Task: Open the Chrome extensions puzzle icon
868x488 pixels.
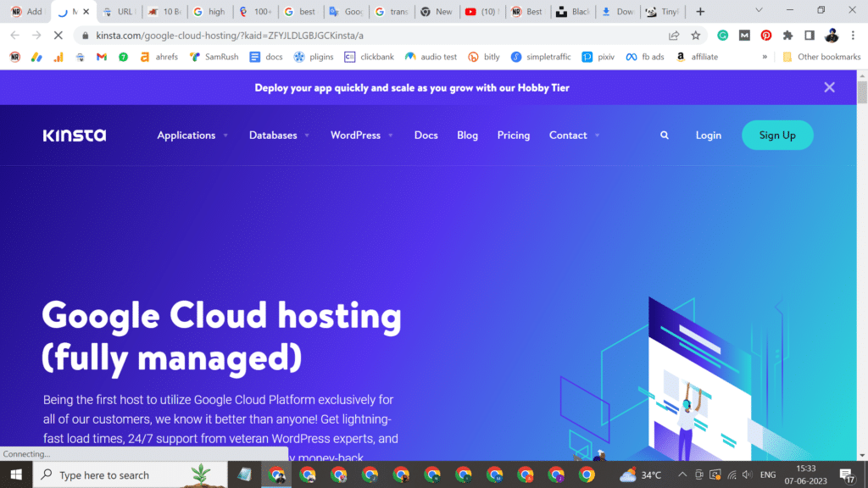Action: click(x=787, y=36)
